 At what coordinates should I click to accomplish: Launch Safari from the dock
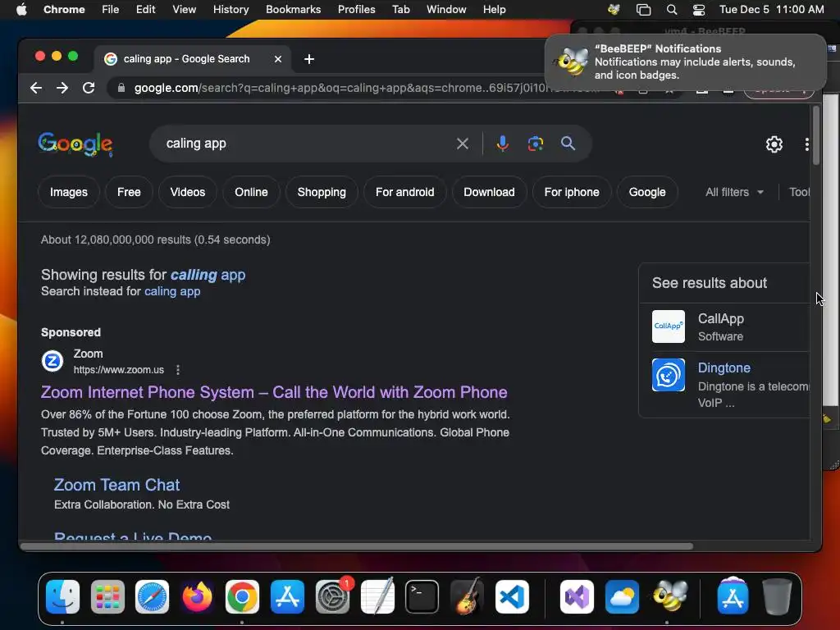tap(152, 597)
